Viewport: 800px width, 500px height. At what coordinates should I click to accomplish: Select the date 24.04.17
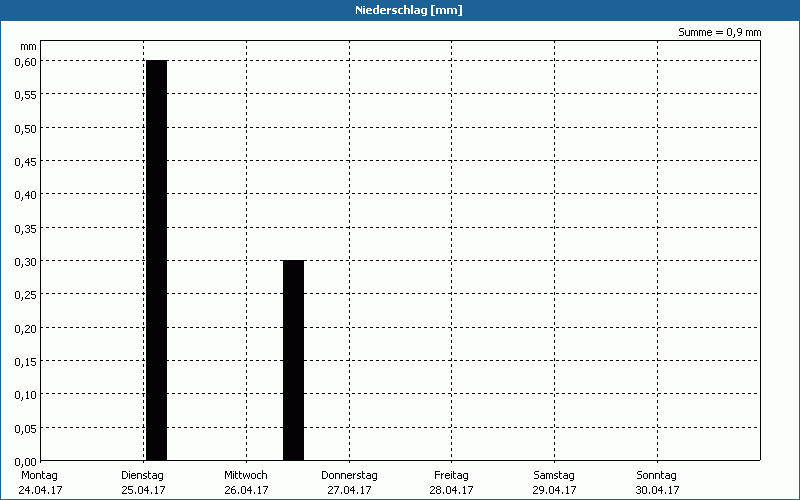click(x=40, y=490)
